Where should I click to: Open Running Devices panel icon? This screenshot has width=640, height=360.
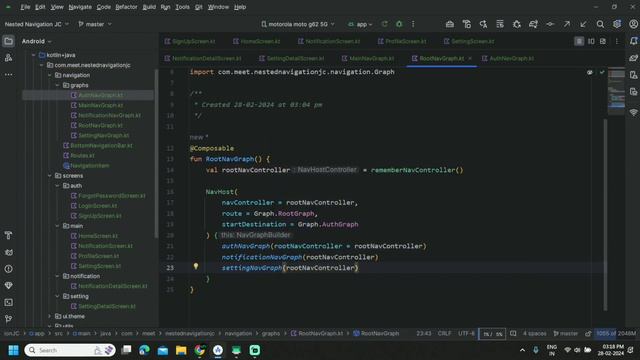tap(633, 92)
